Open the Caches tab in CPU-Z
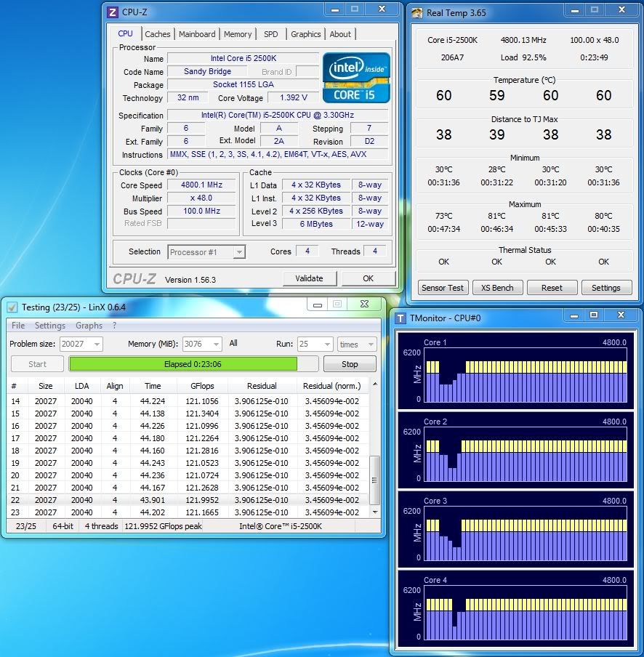This screenshot has width=644, height=657. 158,34
